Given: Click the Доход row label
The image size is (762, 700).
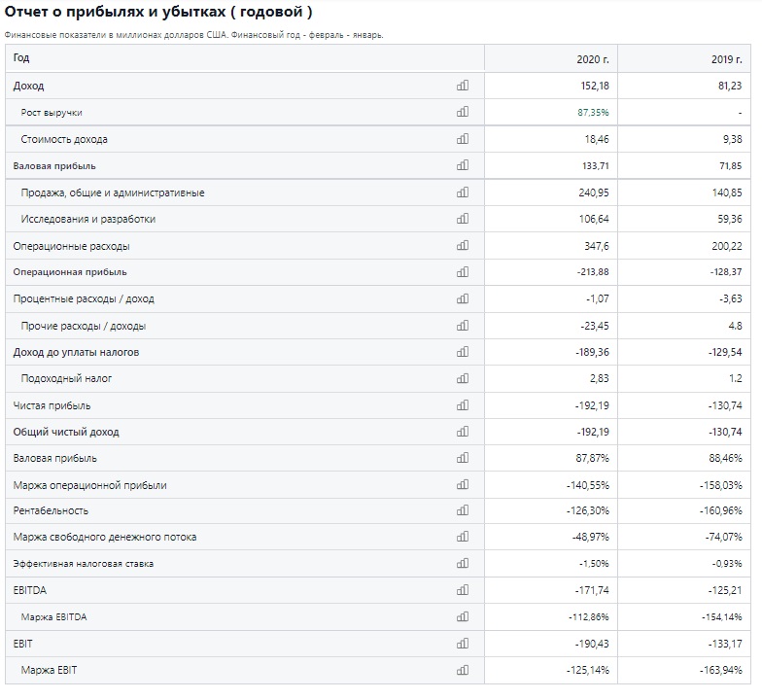Looking at the screenshot, I should pos(28,86).
